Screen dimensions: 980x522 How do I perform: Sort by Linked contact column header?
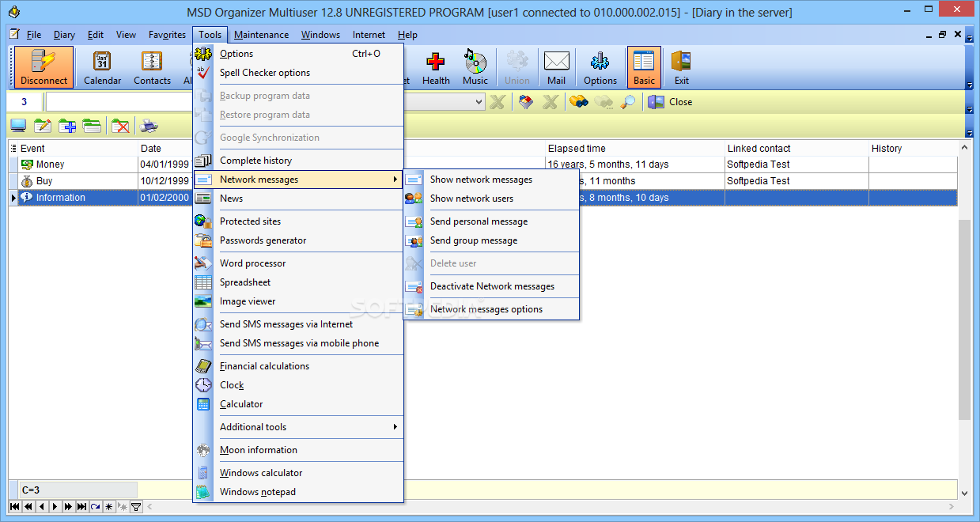796,149
